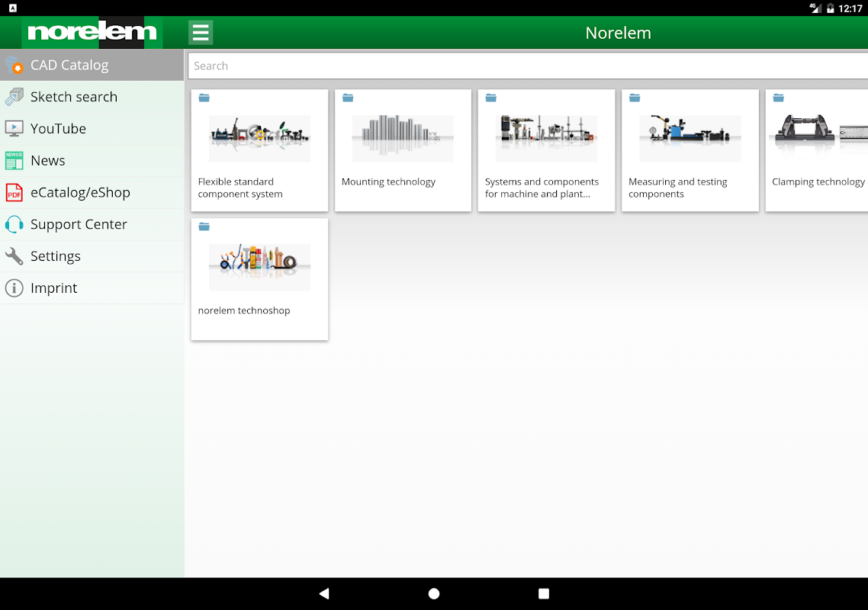Click the norelem logo

92,32
